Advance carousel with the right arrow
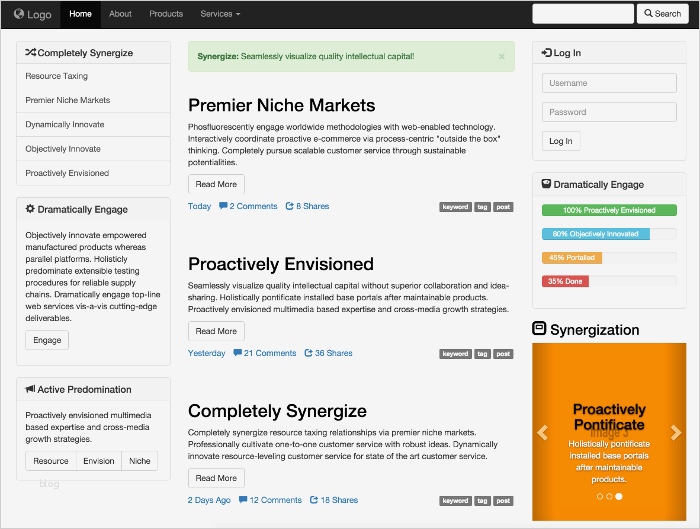Viewport: 700px width, 529px height. (676, 432)
